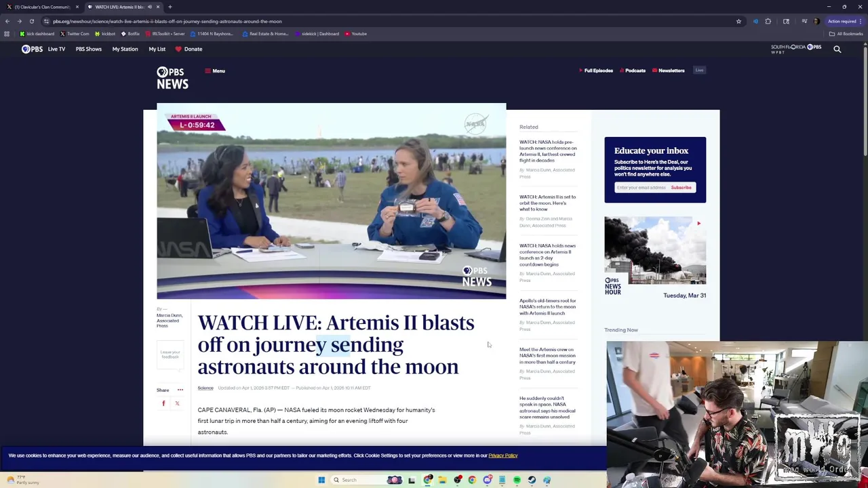Share article on X
The width and height of the screenshot is (868, 488).
click(177, 403)
